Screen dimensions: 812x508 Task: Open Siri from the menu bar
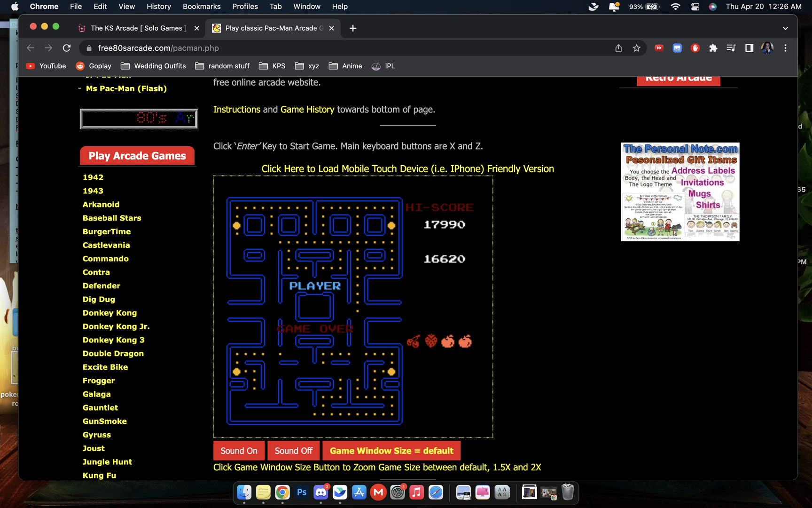pyautogui.click(x=713, y=7)
